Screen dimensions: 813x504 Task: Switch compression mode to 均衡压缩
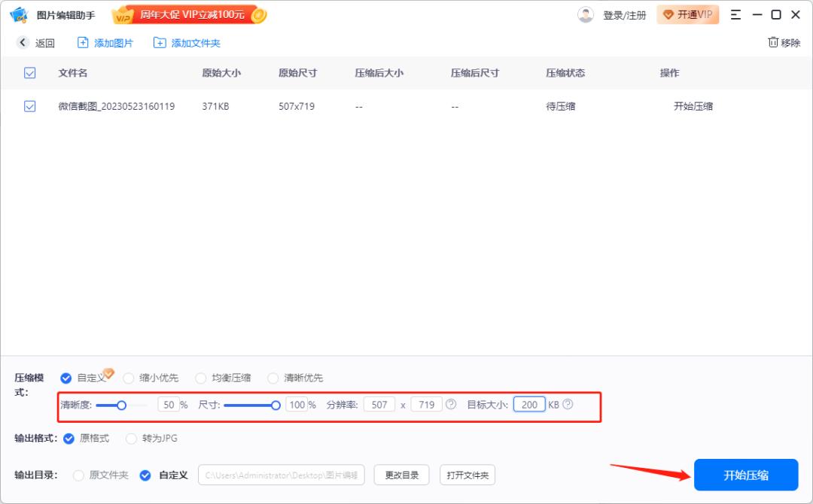[x=200, y=378]
